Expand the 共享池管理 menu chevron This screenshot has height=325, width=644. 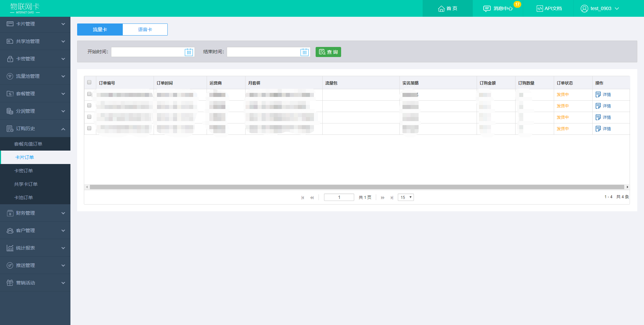[63, 42]
